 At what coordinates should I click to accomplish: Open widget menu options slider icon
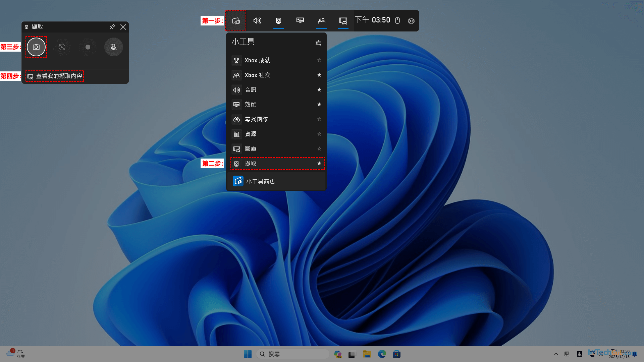(318, 43)
